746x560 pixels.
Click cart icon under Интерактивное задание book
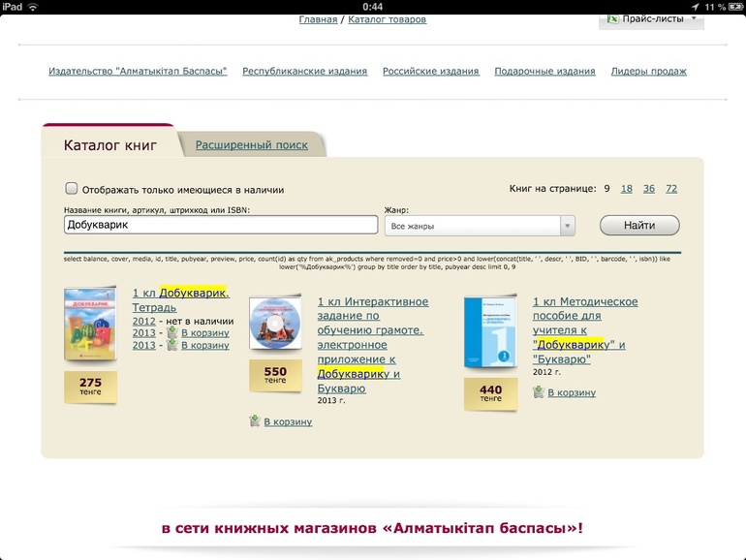coord(255,421)
